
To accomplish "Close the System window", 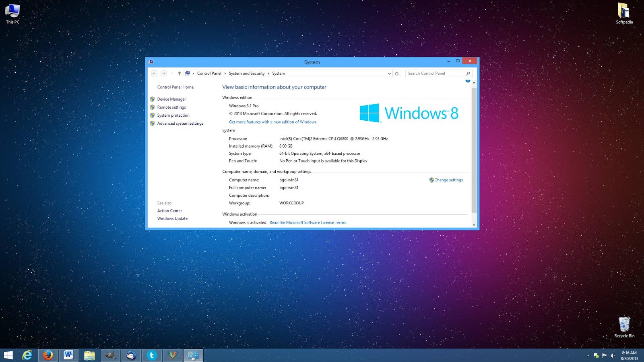I will click(470, 61).
